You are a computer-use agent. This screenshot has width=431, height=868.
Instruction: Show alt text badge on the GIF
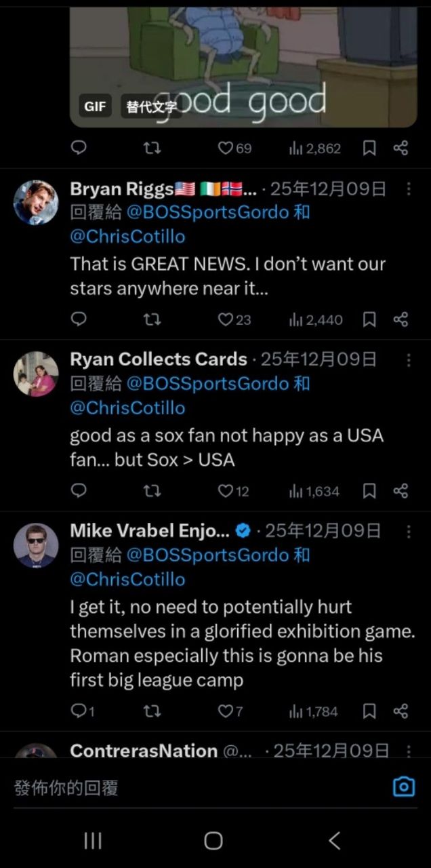[x=152, y=106]
